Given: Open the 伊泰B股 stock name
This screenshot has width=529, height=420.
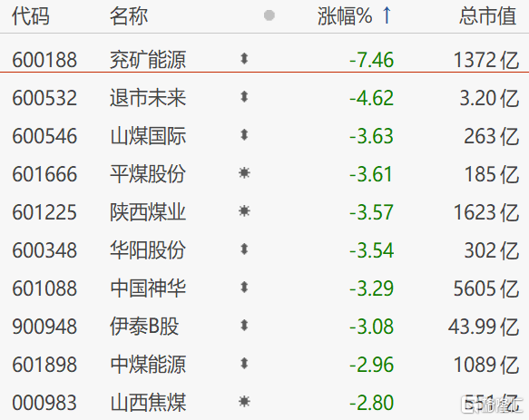Looking at the screenshot, I should (144, 327).
